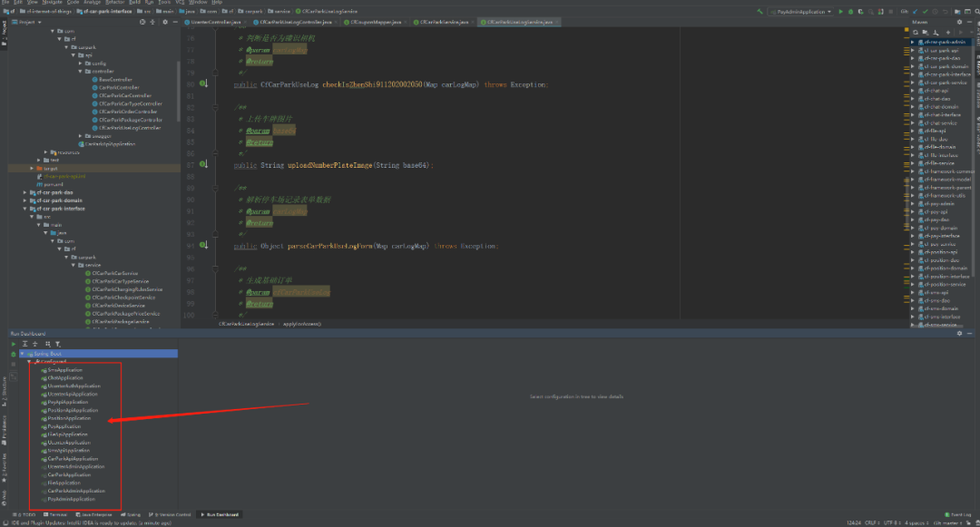Expand the config folder in project tree

(x=80, y=63)
